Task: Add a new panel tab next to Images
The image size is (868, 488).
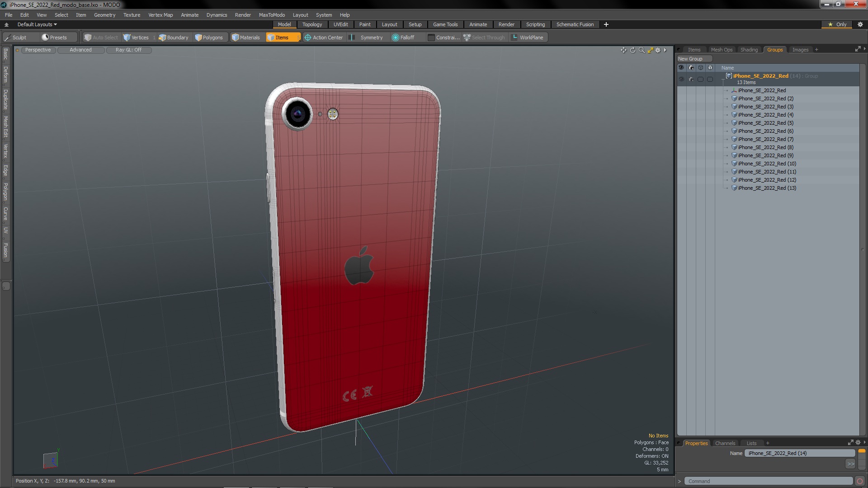Action: 816,50
